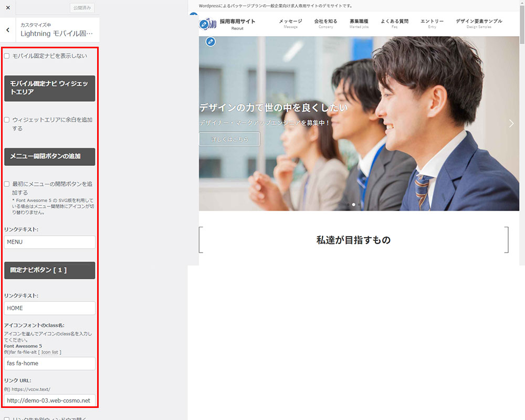Enable ウィジェットエリアに余白を追加する checkbox

pyautogui.click(x=7, y=120)
